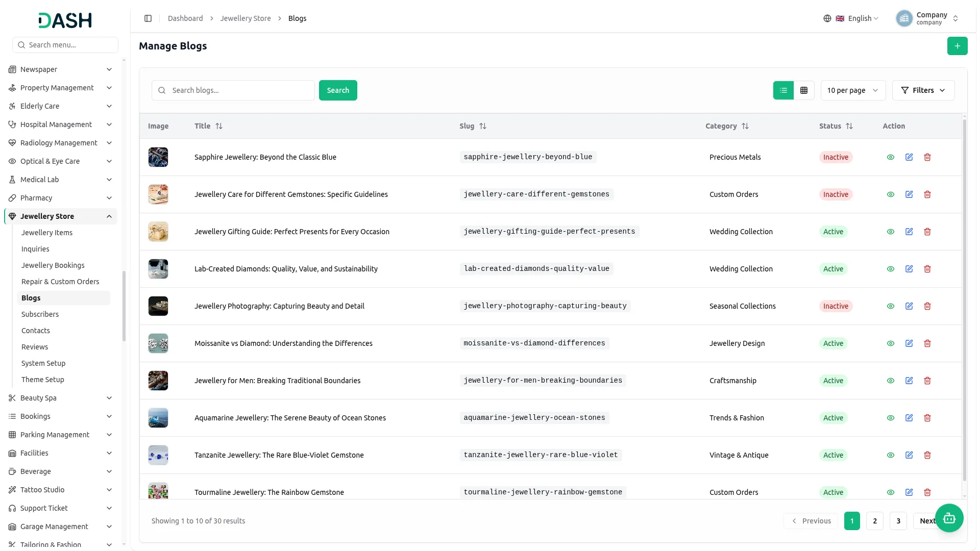
Task: Click the blog table vertical scrollbar
Action: click(964, 301)
